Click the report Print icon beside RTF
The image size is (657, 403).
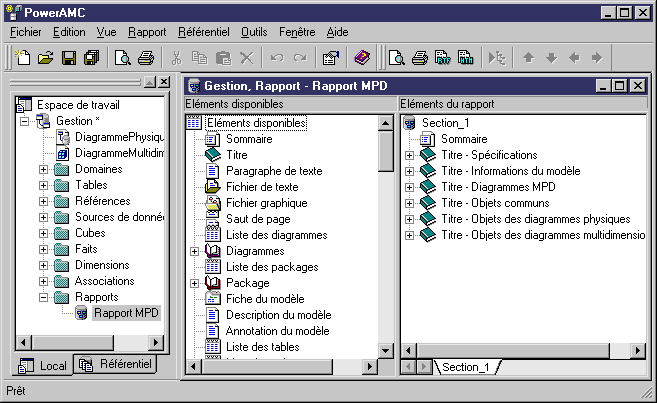tap(419, 58)
